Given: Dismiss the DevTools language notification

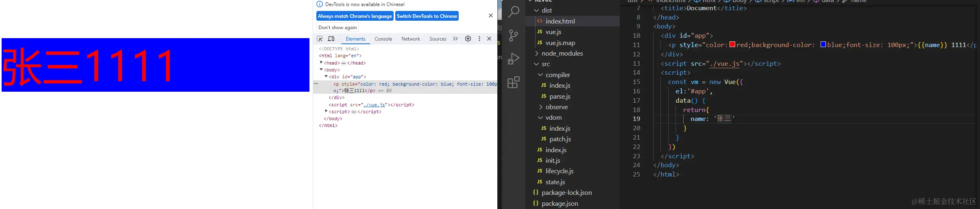Looking at the screenshot, I should [491, 15].
